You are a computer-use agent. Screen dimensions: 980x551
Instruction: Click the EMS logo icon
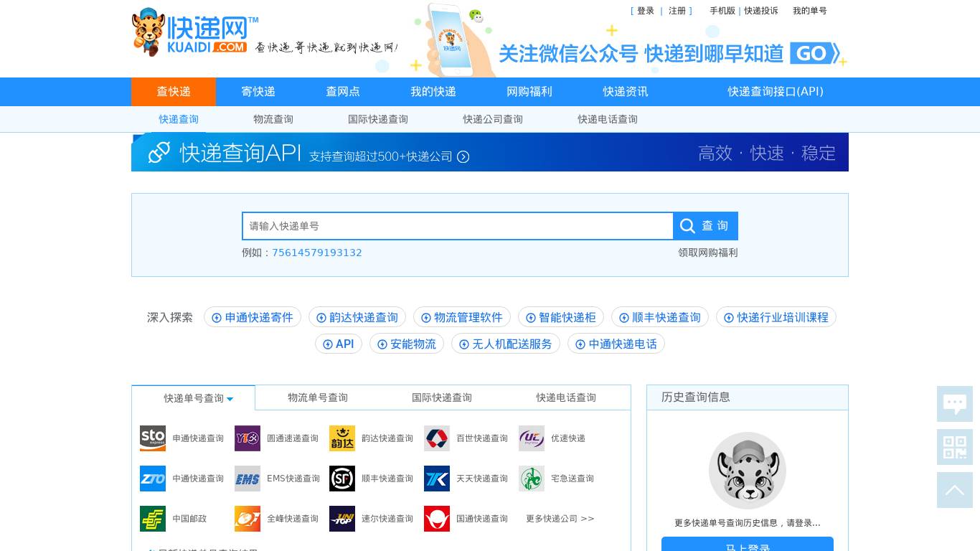(x=247, y=479)
